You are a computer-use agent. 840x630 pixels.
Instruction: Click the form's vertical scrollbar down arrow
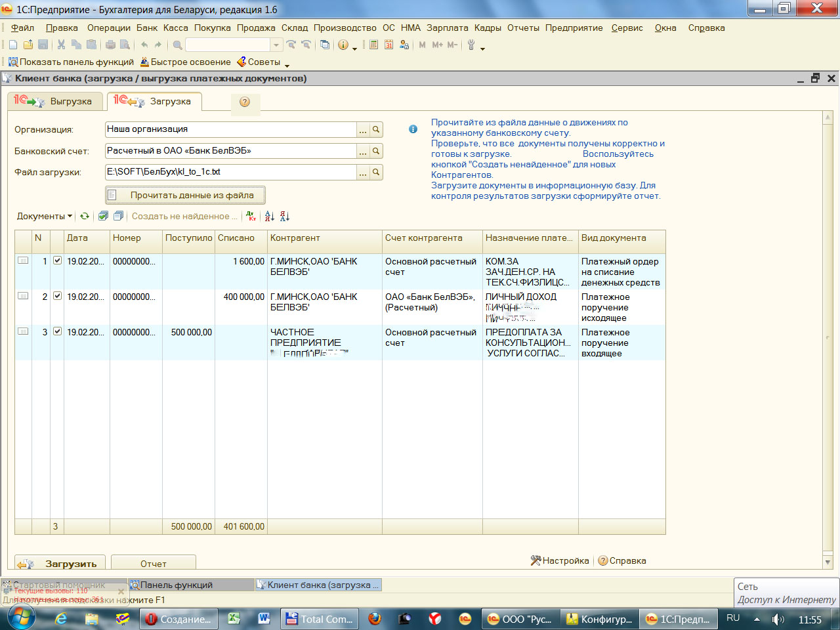coord(828,562)
